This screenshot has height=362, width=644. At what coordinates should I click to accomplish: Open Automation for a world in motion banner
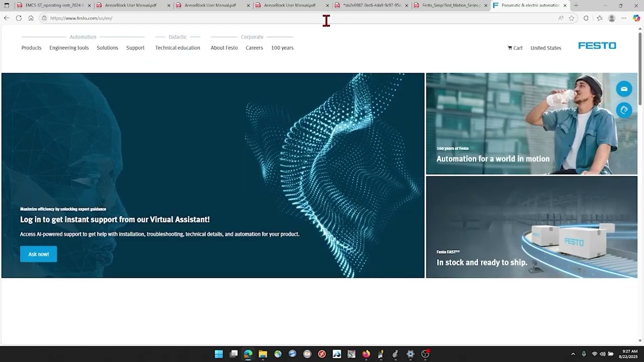532,124
